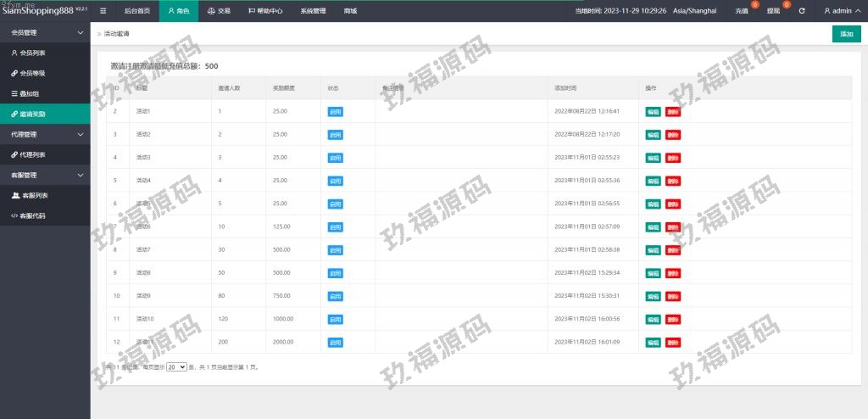868x419 pixels.
Task: Click the green 添加 button
Action: (x=846, y=34)
